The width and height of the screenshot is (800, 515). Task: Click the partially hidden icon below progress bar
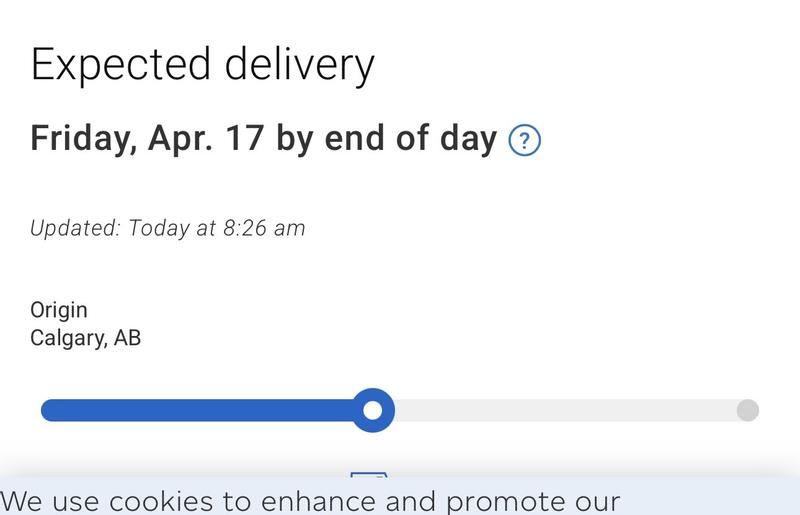(368, 474)
